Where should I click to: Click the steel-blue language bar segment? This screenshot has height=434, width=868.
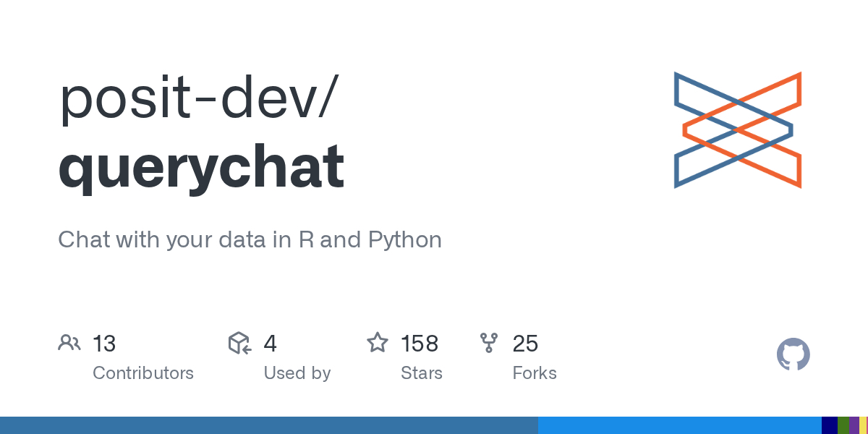click(x=268, y=425)
